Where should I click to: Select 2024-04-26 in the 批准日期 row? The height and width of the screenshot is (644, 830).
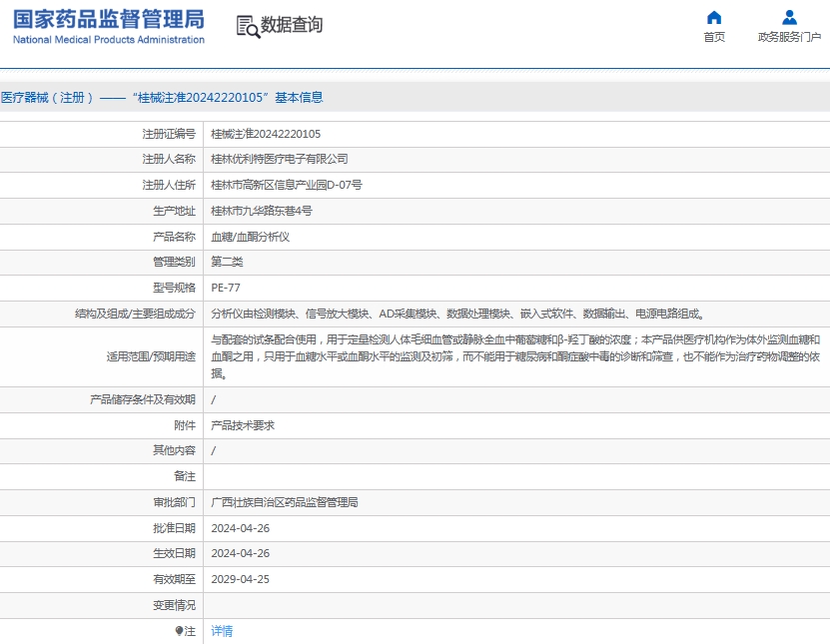[241, 528]
